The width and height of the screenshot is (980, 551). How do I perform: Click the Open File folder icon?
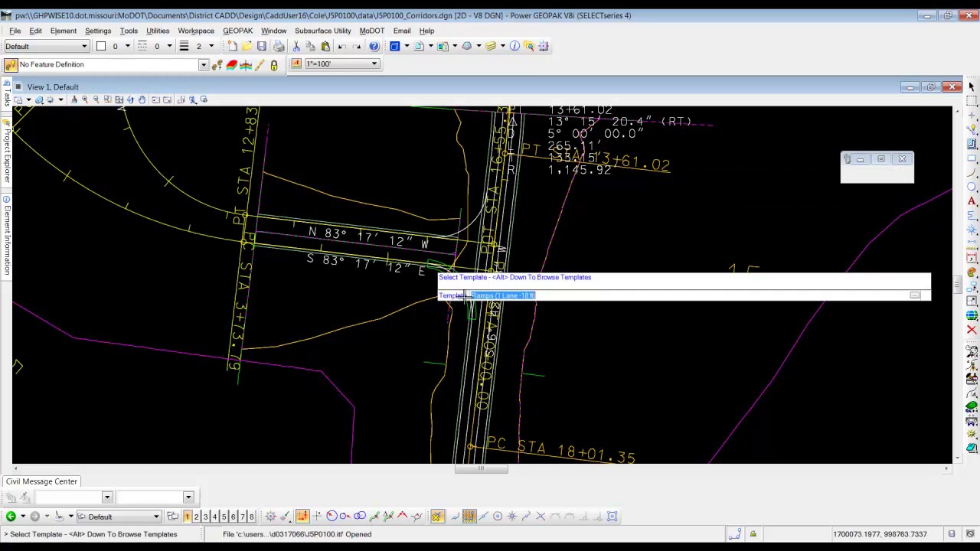[247, 46]
